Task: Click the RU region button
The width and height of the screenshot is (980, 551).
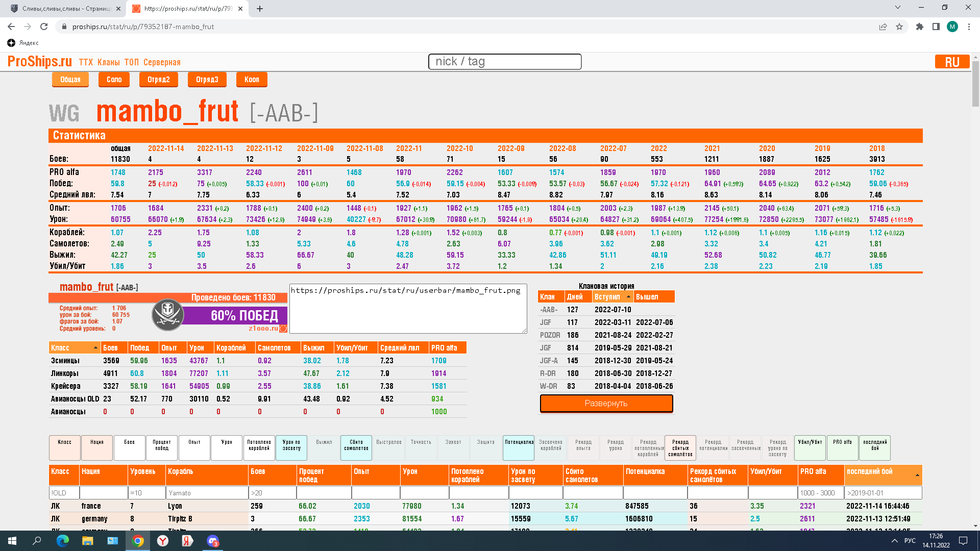Action: [951, 62]
